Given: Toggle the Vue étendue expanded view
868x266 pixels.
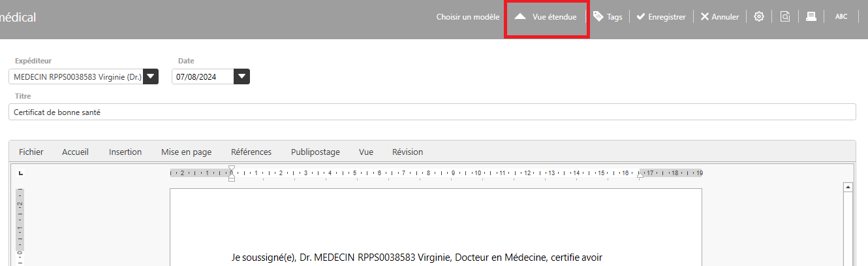Looking at the screenshot, I should tap(547, 17).
